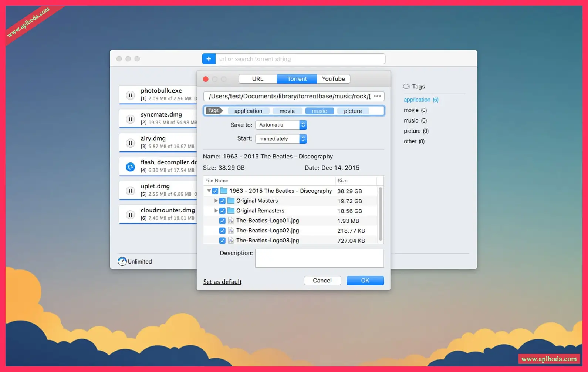This screenshot has height=372, width=588.
Task: Select the Tags radio button in sidebar
Action: click(406, 87)
